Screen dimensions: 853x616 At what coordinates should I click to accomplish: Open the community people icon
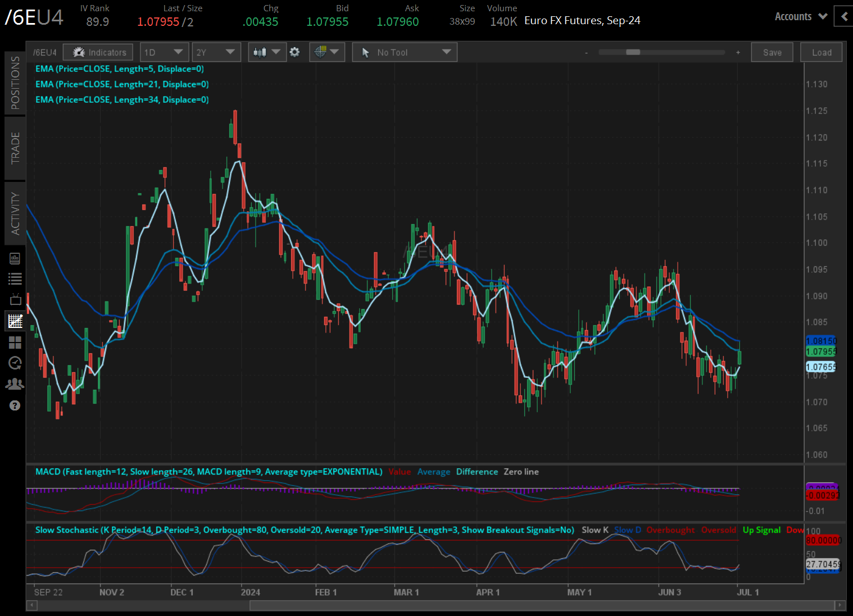pyautogui.click(x=15, y=384)
